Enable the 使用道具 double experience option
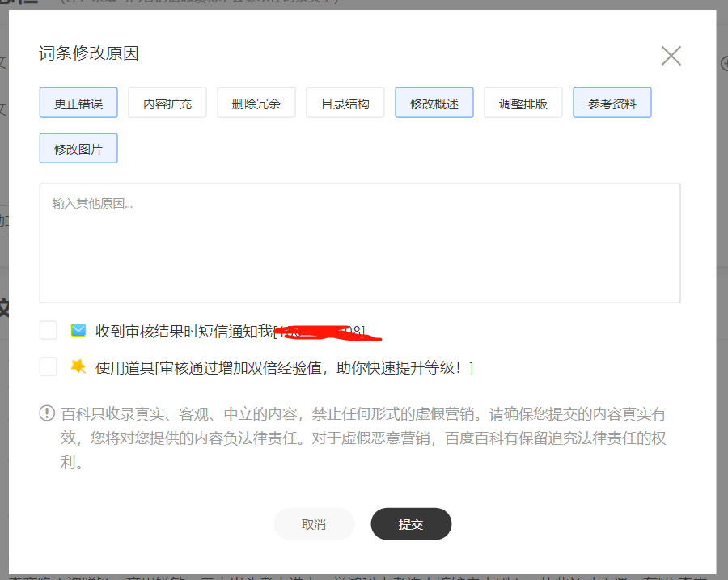This screenshot has height=580, width=728. [48, 366]
